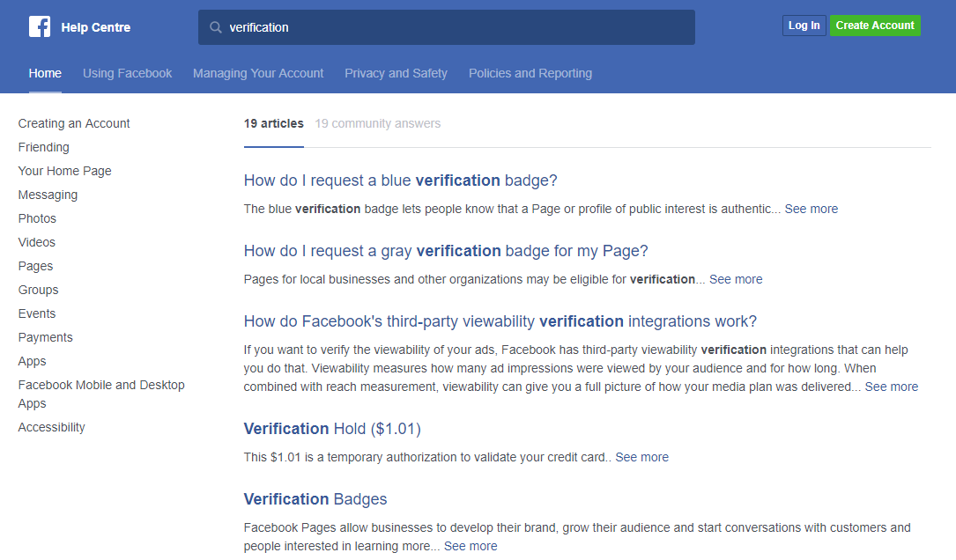The width and height of the screenshot is (956, 560).
Task: Open Facebook Mobile and Desktop Apps topic
Action: click(101, 394)
